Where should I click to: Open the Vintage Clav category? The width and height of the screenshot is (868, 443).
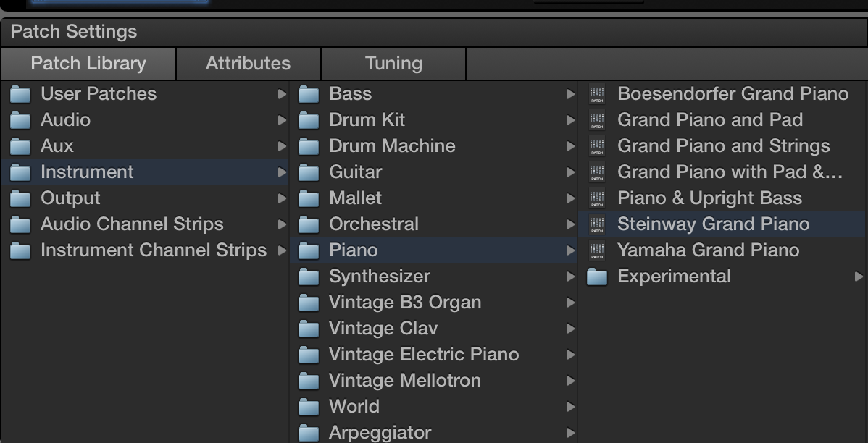click(x=383, y=329)
